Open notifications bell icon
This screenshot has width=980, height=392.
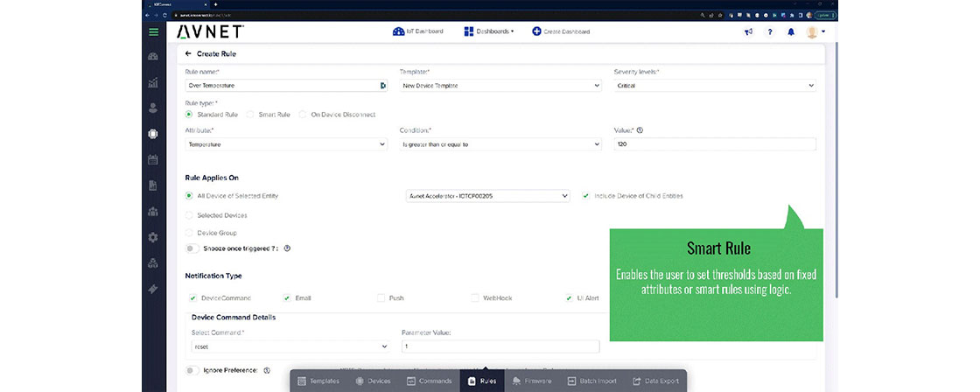pos(791,31)
